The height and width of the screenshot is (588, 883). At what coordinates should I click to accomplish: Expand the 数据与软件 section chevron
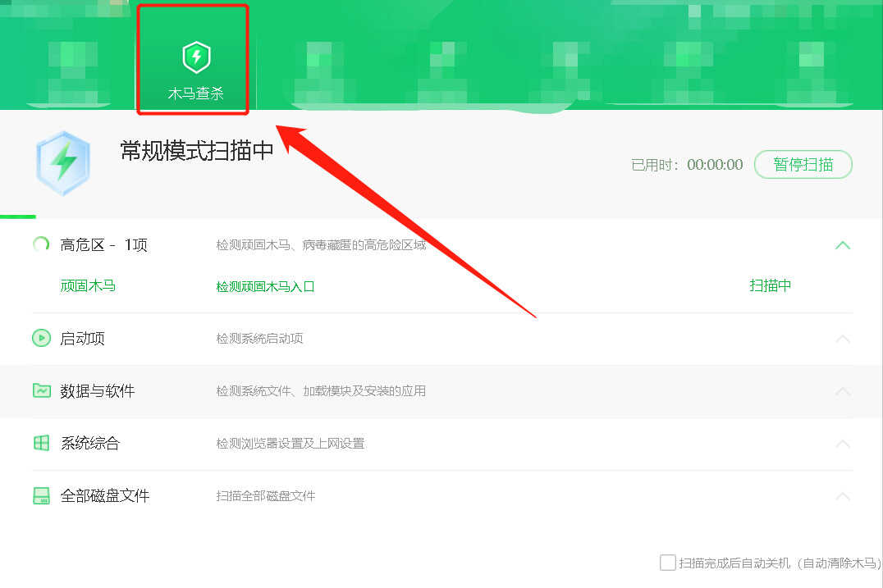(843, 391)
